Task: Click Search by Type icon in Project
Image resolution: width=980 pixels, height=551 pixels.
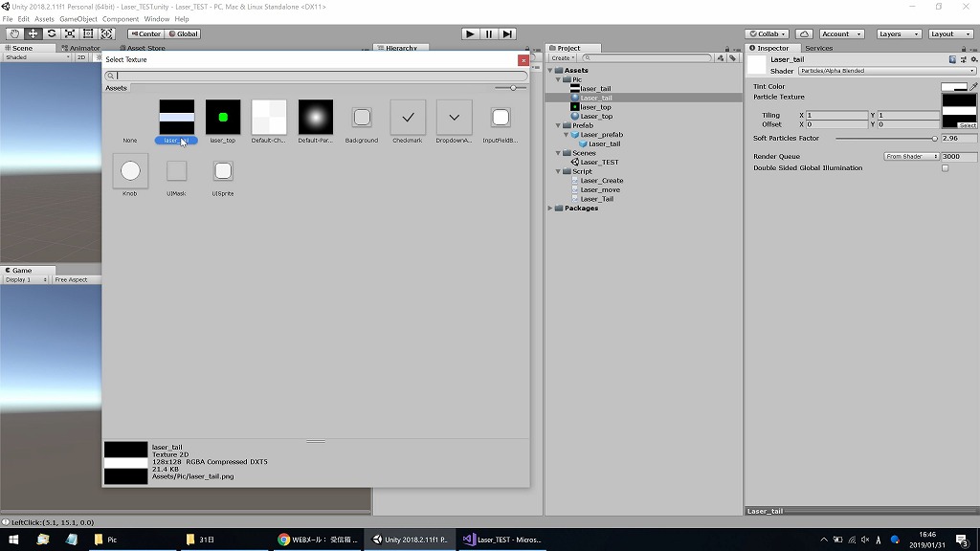Action: click(721, 58)
